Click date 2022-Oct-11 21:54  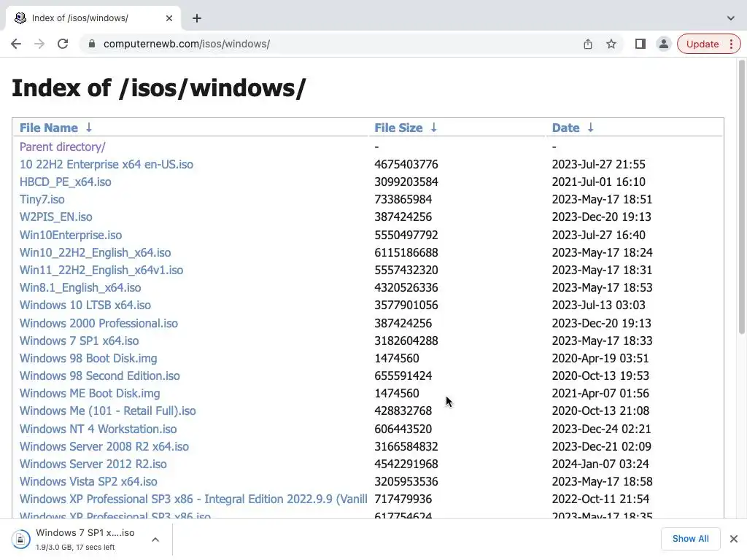[600, 499]
